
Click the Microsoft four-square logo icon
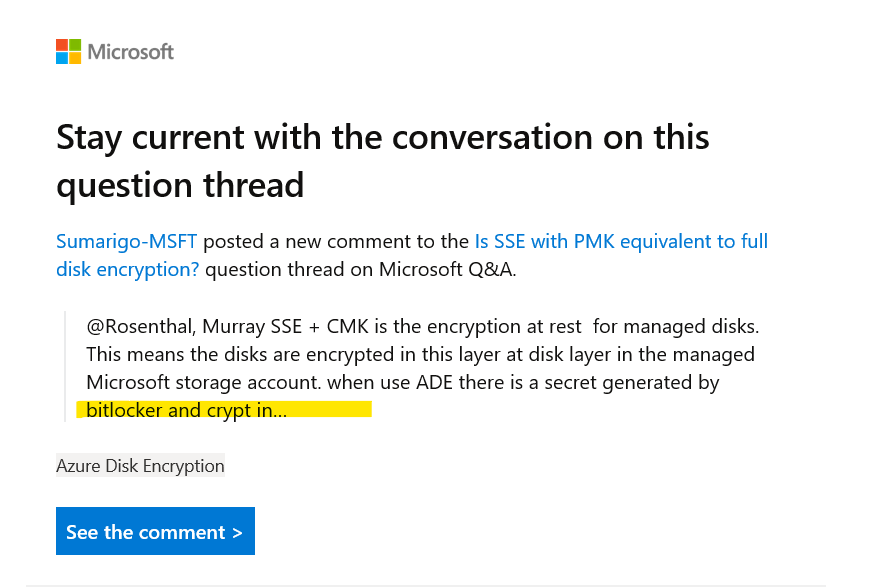[68, 51]
